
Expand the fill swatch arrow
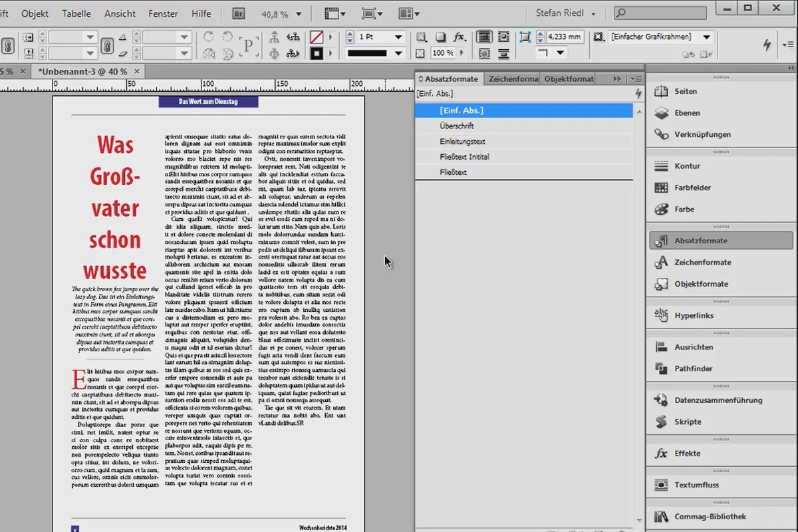tap(331, 37)
